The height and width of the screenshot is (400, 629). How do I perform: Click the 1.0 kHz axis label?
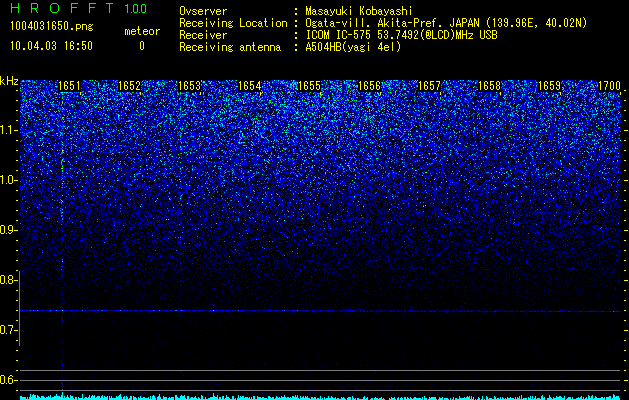tap(8, 180)
